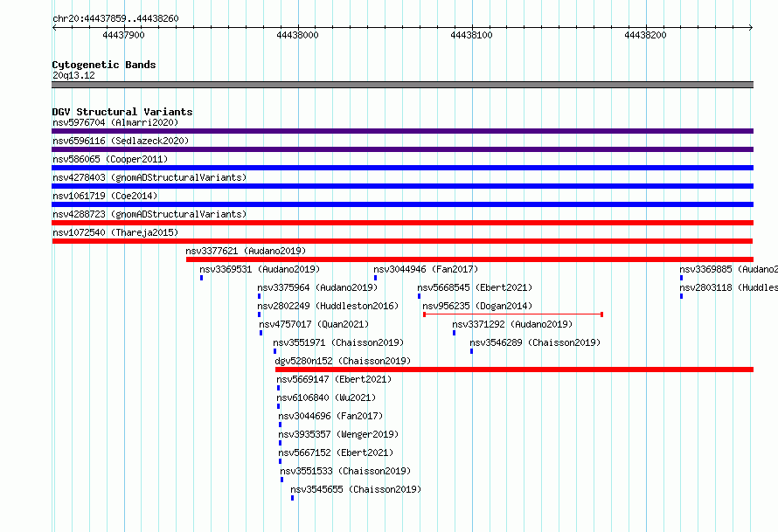Click nsv3377621 (Audano2019) label

[x=246, y=251]
